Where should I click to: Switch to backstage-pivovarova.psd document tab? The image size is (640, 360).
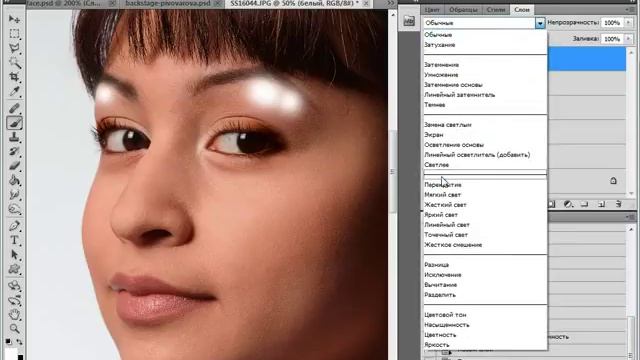point(168,3)
